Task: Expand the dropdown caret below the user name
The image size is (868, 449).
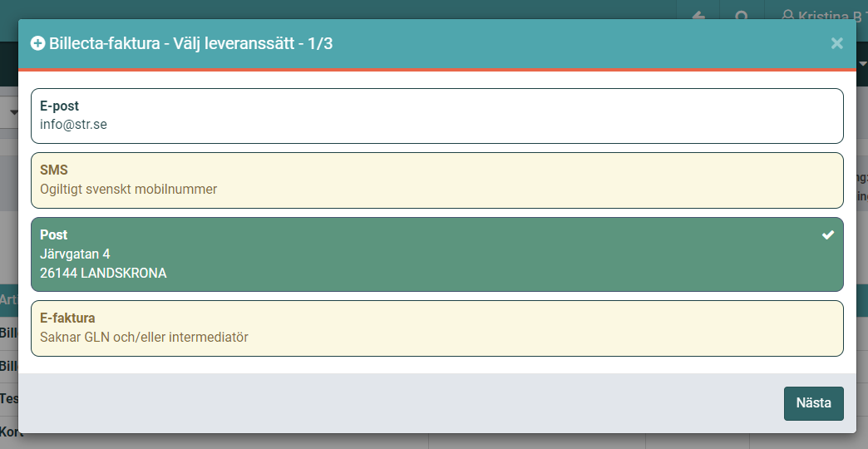Action: point(862,66)
